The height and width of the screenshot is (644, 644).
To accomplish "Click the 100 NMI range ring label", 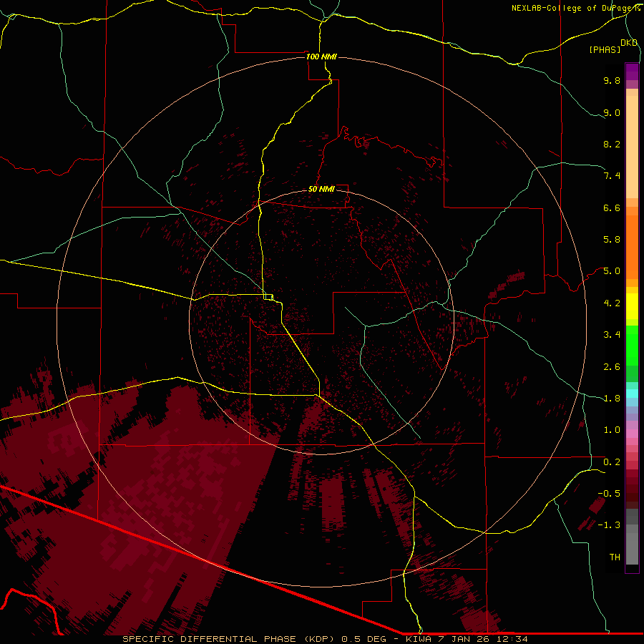I will point(321,57).
